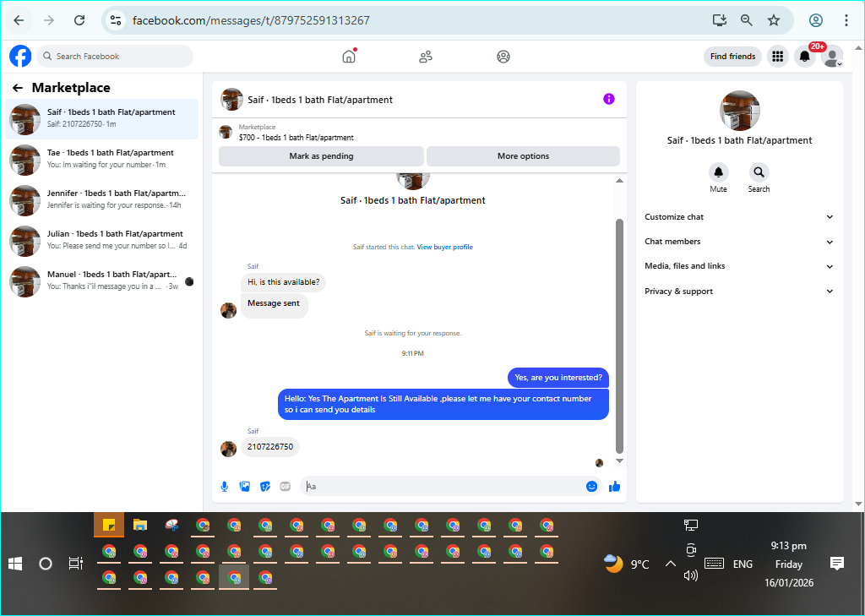Image resolution: width=865 pixels, height=616 pixels.
Task: Click the 'Hi, is this available?' message
Action: pyautogui.click(x=284, y=282)
